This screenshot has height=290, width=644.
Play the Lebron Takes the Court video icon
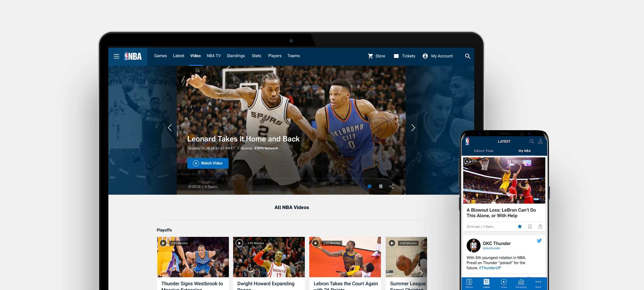(316, 243)
